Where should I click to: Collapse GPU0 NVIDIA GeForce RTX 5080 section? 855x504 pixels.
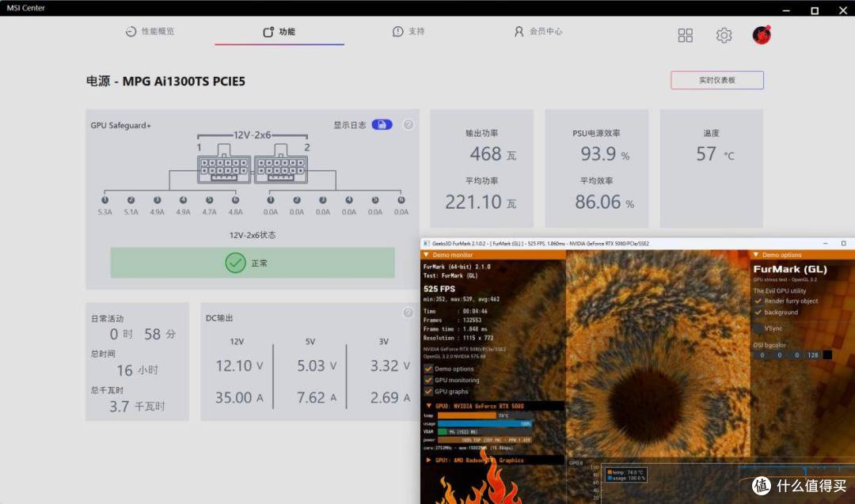(428, 406)
